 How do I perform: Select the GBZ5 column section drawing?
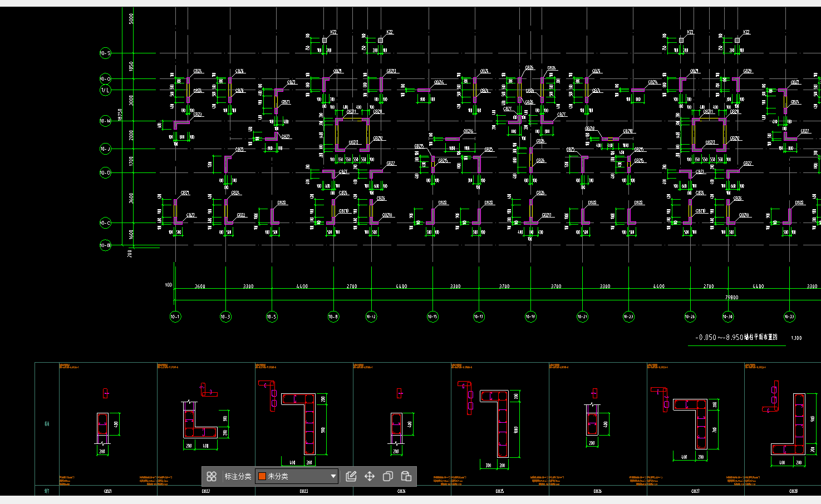494,424
